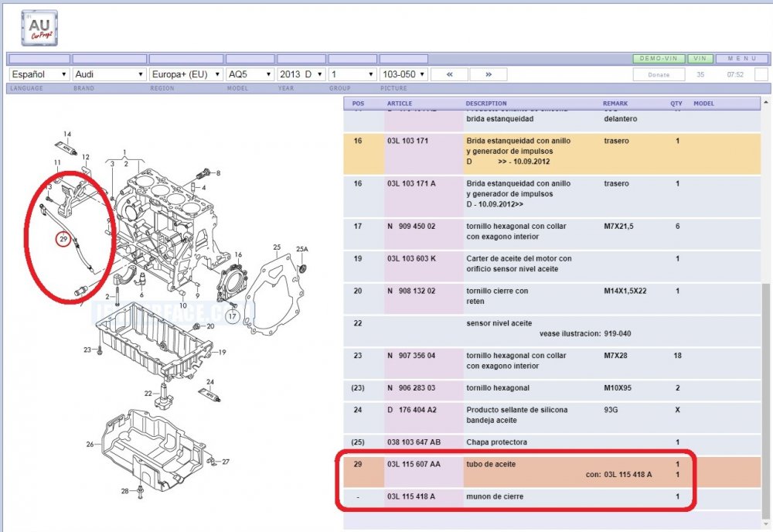
Task: Select article N 909 450 02
Action: (411, 227)
